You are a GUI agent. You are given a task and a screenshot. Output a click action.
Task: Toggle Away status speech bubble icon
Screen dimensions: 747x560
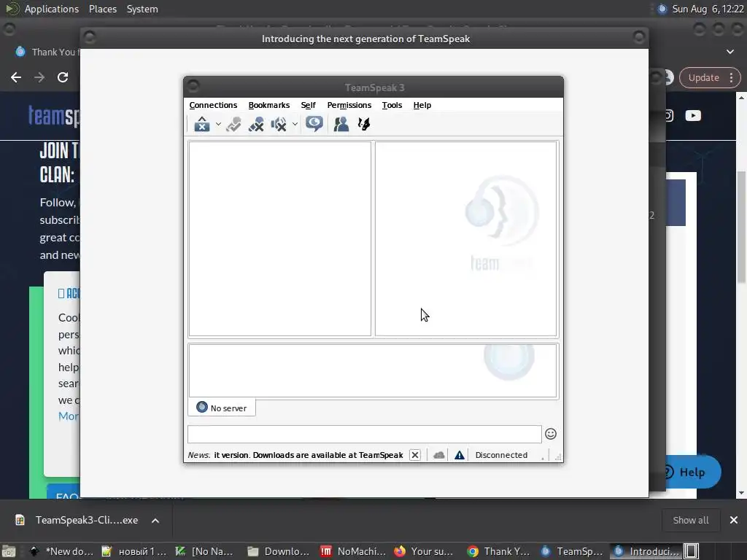pos(314,124)
